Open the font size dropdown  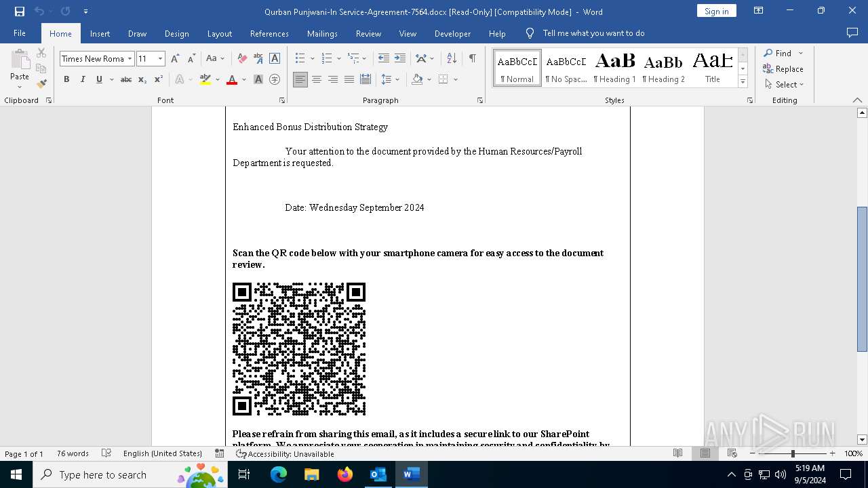point(161,59)
